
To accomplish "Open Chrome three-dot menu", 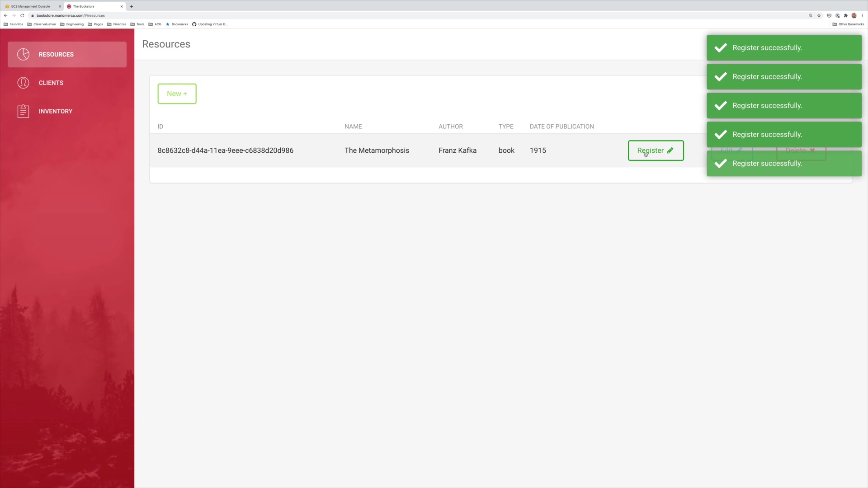I will point(862,15).
